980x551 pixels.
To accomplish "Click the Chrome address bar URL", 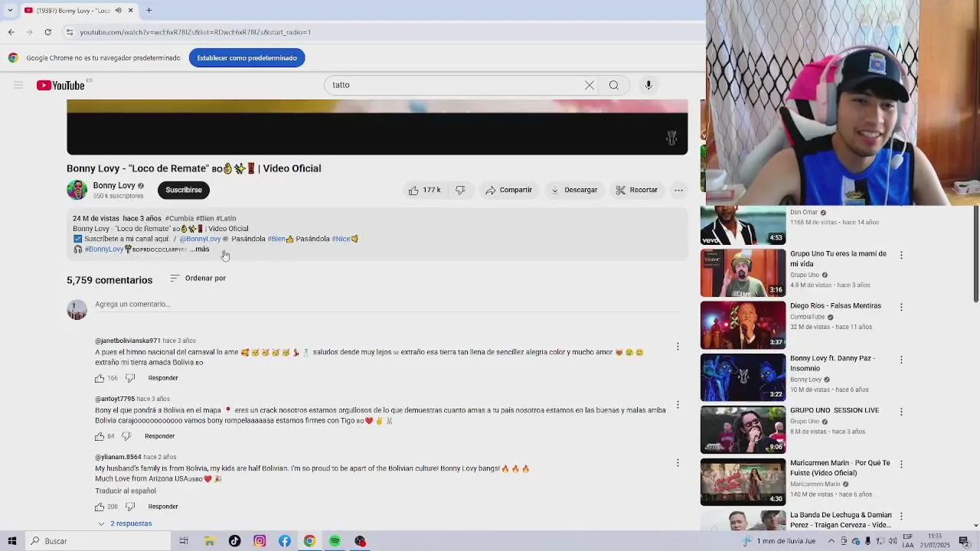I will click(x=195, y=32).
